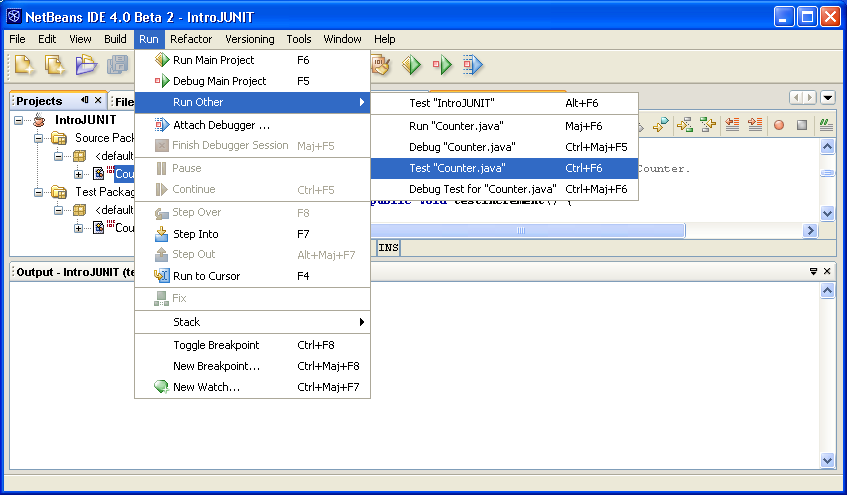Click the default package icon under Test Packages
847x495 pixels.
79,210
